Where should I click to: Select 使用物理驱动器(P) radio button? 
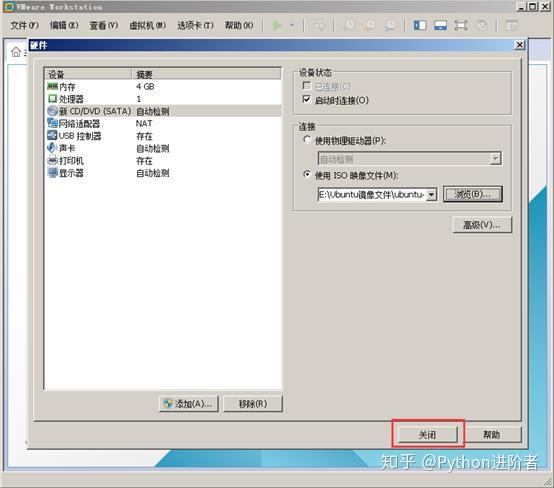(x=307, y=140)
